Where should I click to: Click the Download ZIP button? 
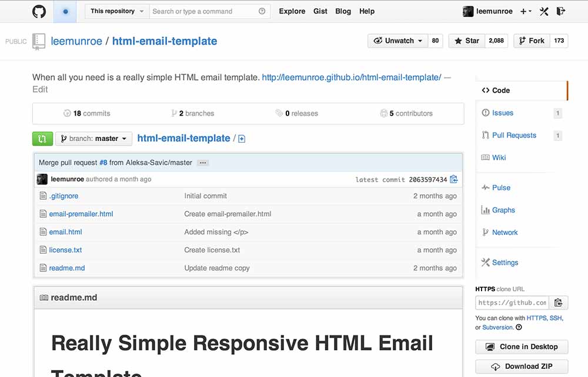coord(522,366)
